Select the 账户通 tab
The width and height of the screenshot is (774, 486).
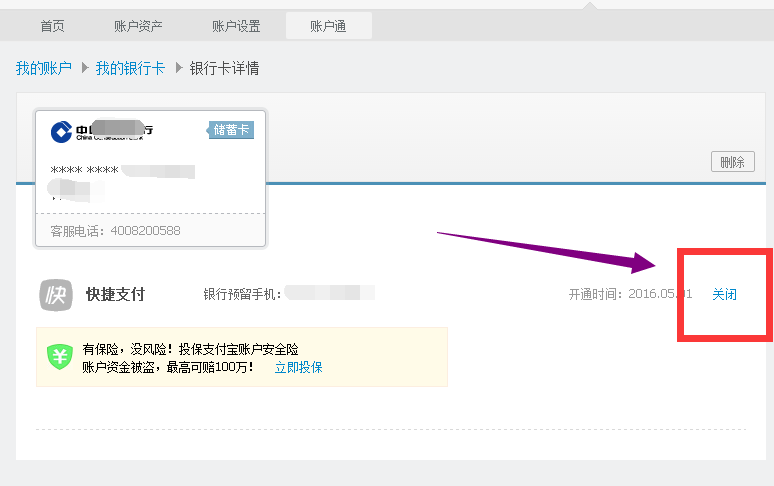pyautogui.click(x=328, y=26)
